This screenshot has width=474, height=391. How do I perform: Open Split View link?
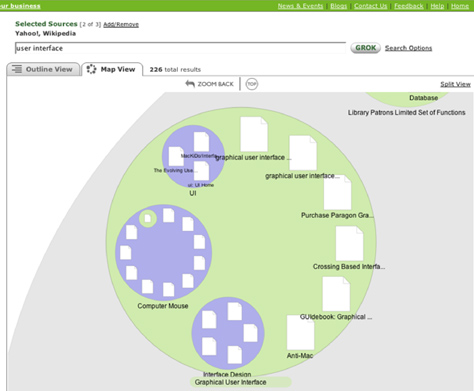click(455, 84)
